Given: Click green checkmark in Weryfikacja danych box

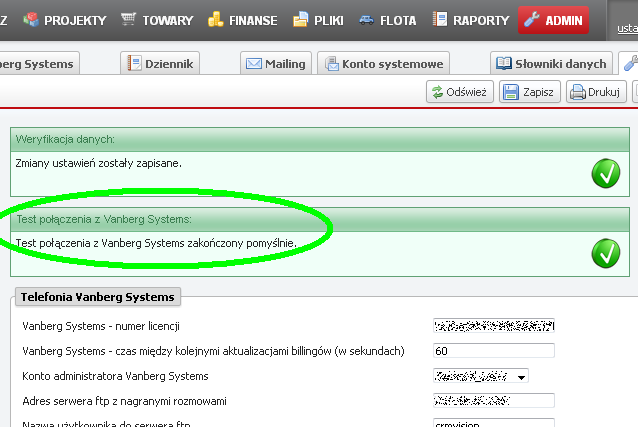Looking at the screenshot, I should click(605, 173).
